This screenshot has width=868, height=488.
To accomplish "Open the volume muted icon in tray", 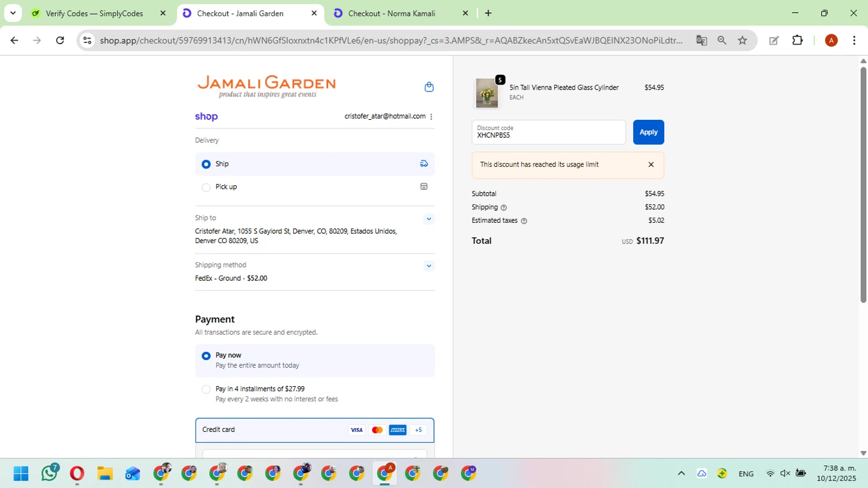I will (x=785, y=474).
